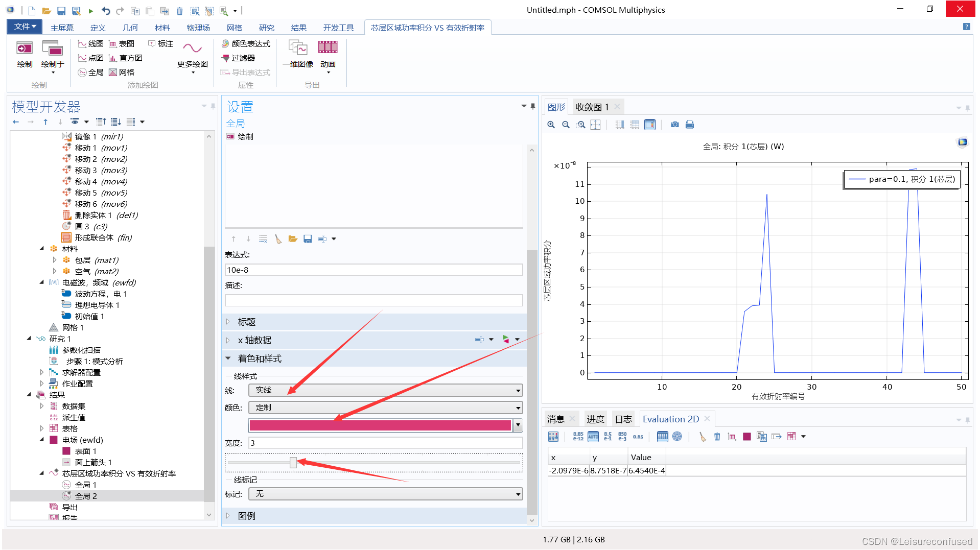Click the help question mark icon
980x550 pixels.
pyautogui.click(x=967, y=27)
